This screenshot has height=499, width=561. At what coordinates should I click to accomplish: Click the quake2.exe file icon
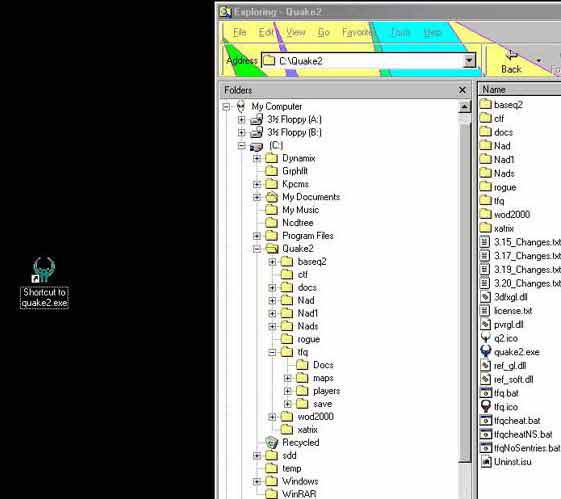click(486, 352)
